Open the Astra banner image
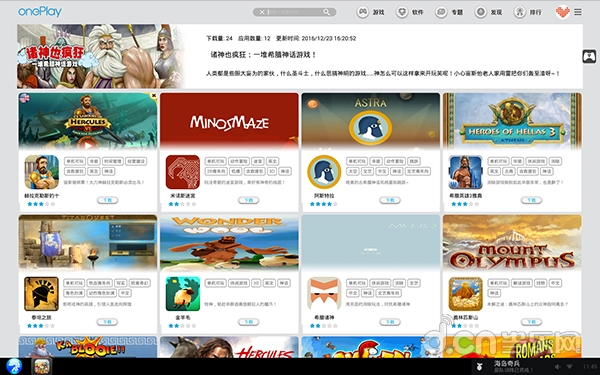The height and width of the screenshot is (375, 600). (x=371, y=121)
